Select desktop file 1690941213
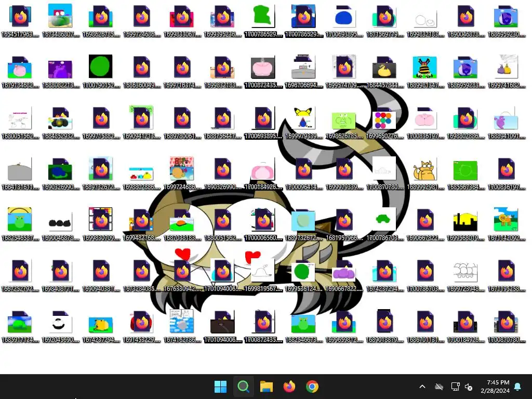The width and height of the screenshot is (532, 399). 141,122
